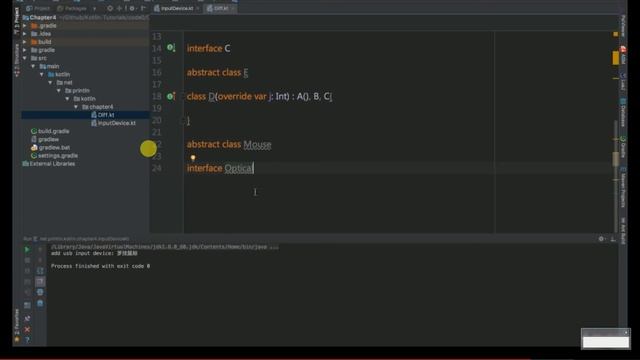640x360 pixels.
Task: Click 'abstract class Mouse' code line
Action: (x=229, y=144)
